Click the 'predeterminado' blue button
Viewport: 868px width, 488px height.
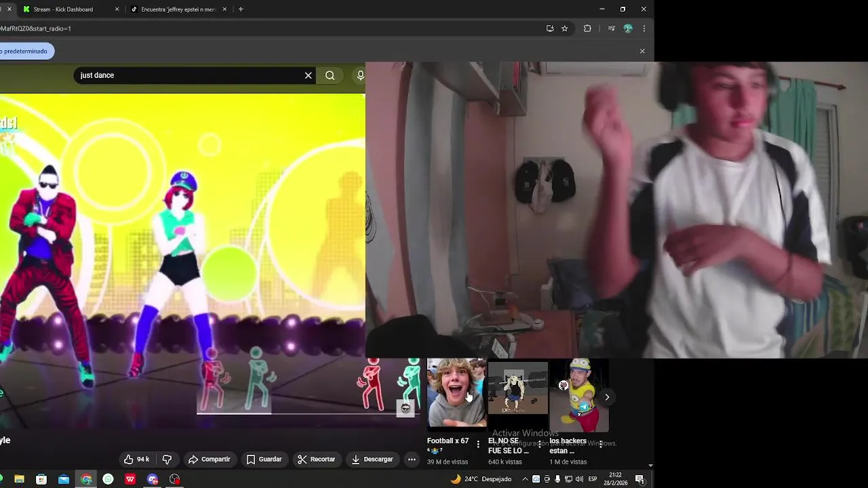(25, 51)
